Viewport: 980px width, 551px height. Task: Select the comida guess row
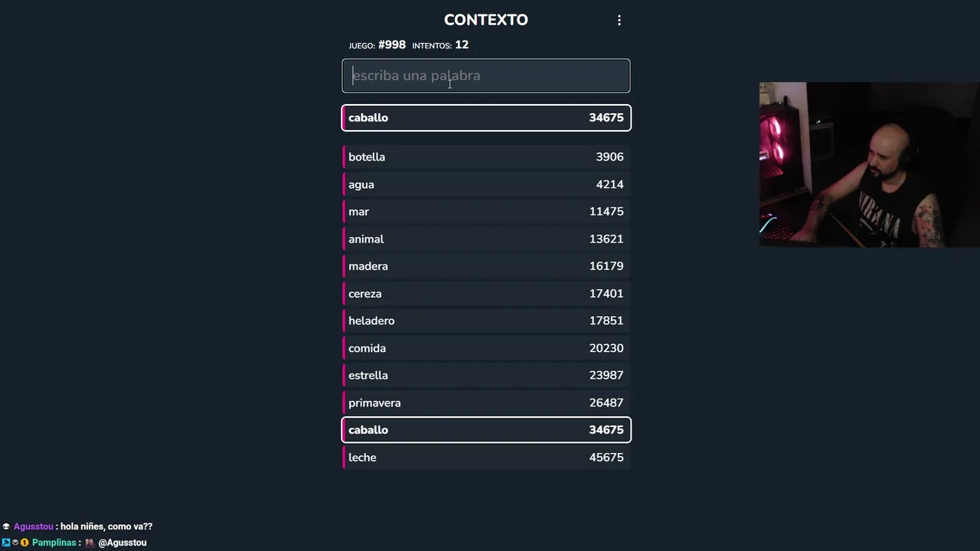coord(486,348)
